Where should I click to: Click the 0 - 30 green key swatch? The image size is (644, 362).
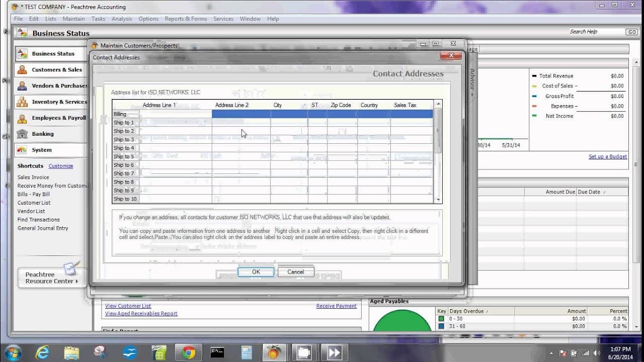click(x=441, y=319)
